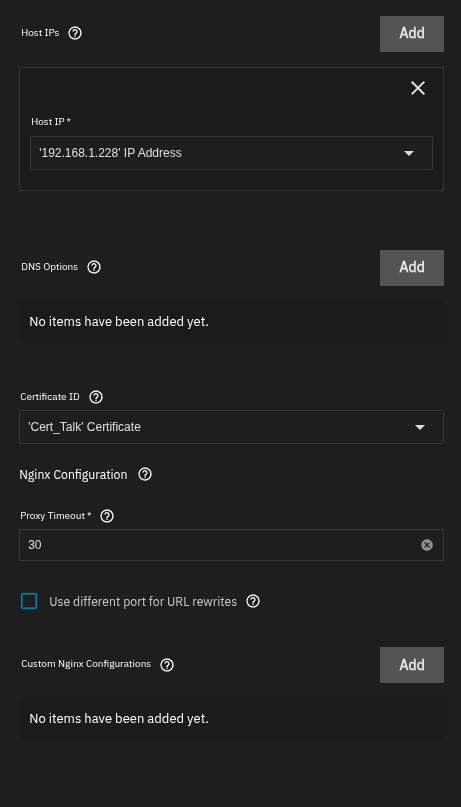Open the Custom Nginx Configurations help icon
The height and width of the screenshot is (807, 461).
pos(167,665)
